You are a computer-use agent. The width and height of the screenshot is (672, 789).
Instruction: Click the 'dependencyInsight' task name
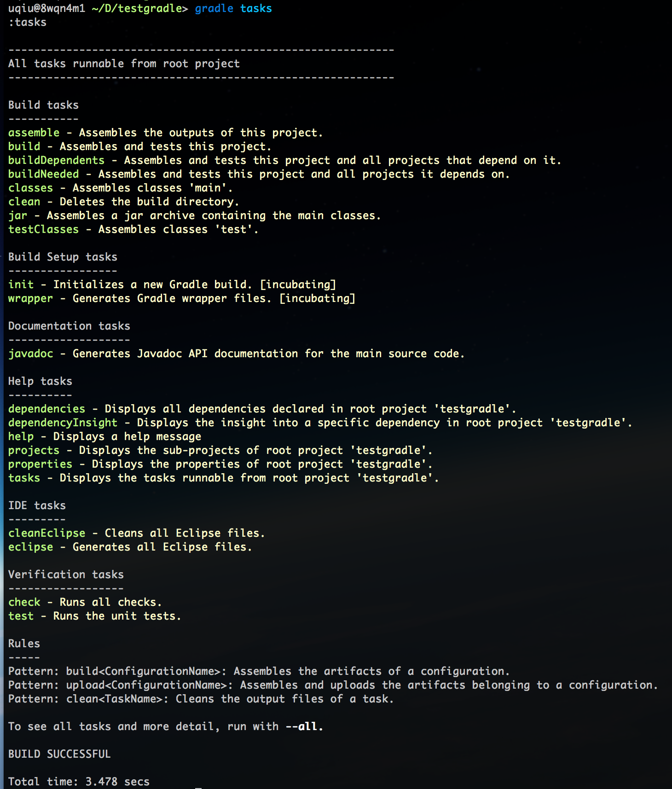click(63, 423)
